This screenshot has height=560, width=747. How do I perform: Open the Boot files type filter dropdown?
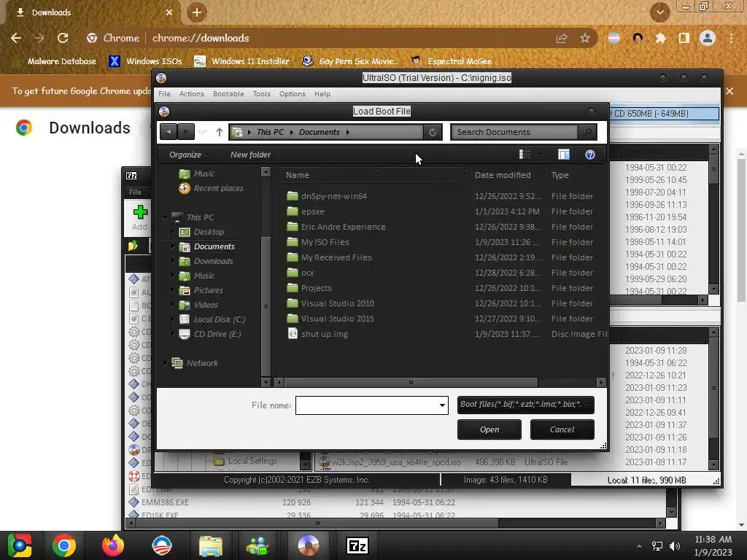[525, 404]
